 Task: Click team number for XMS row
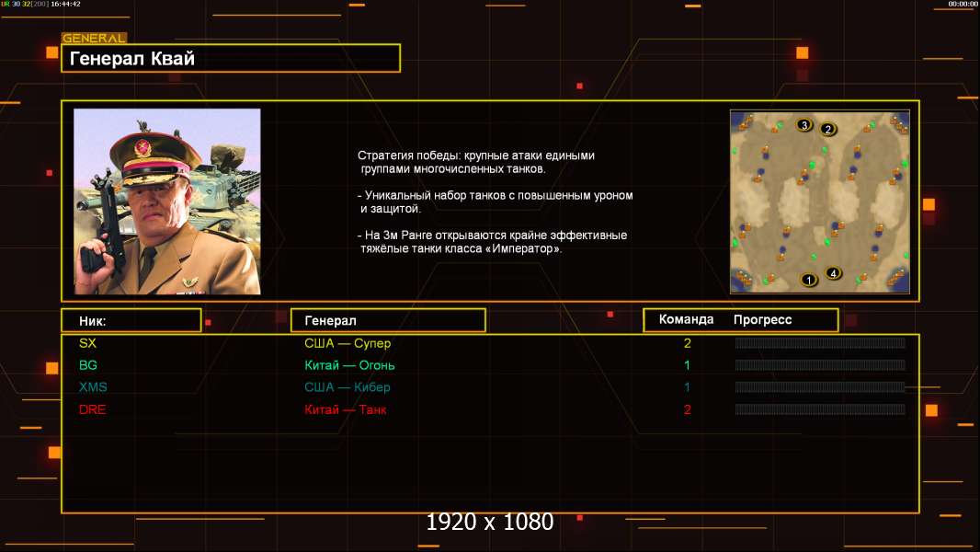(x=687, y=387)
